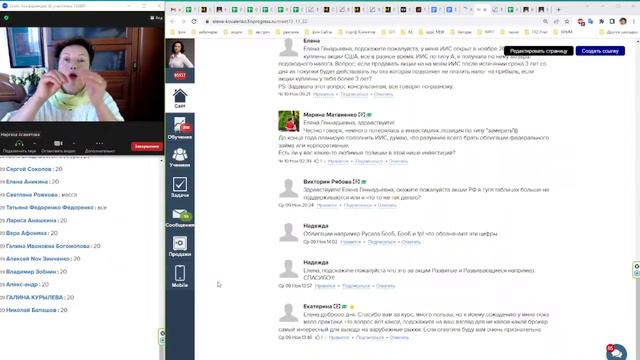The height and width of the screenshot is (360, 640).
Task: Open the Другие закладки bookmarks folder
Action: pyautogui.click(x=618, y=32)
